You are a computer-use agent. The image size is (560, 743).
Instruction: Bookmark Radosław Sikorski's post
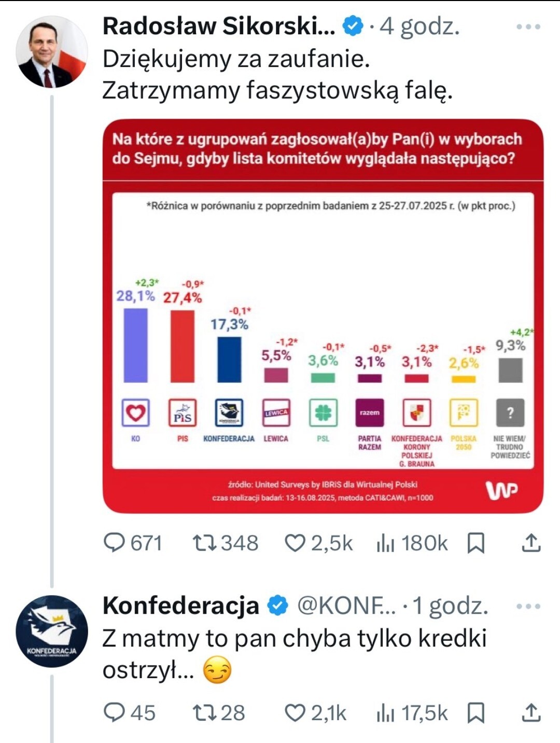475,543
